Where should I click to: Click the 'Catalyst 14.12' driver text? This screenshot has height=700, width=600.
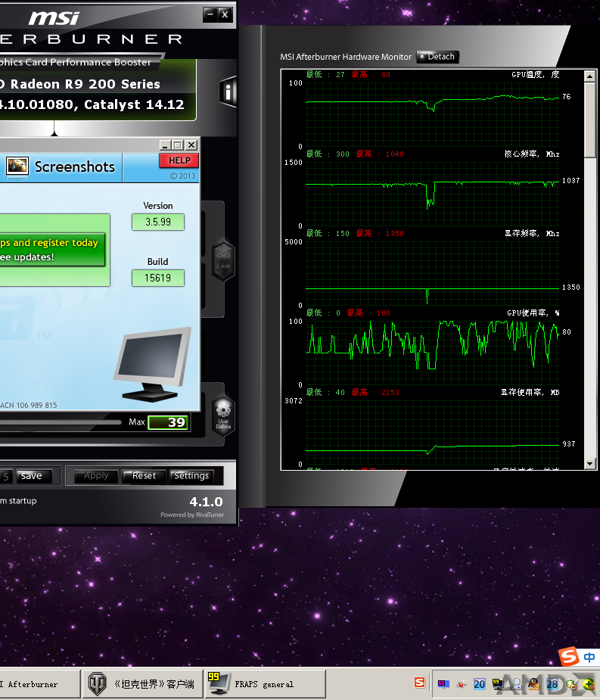click(134, 104)
